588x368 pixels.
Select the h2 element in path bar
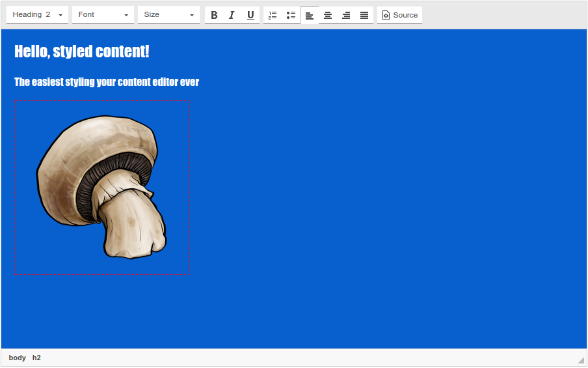coord(36,358)
